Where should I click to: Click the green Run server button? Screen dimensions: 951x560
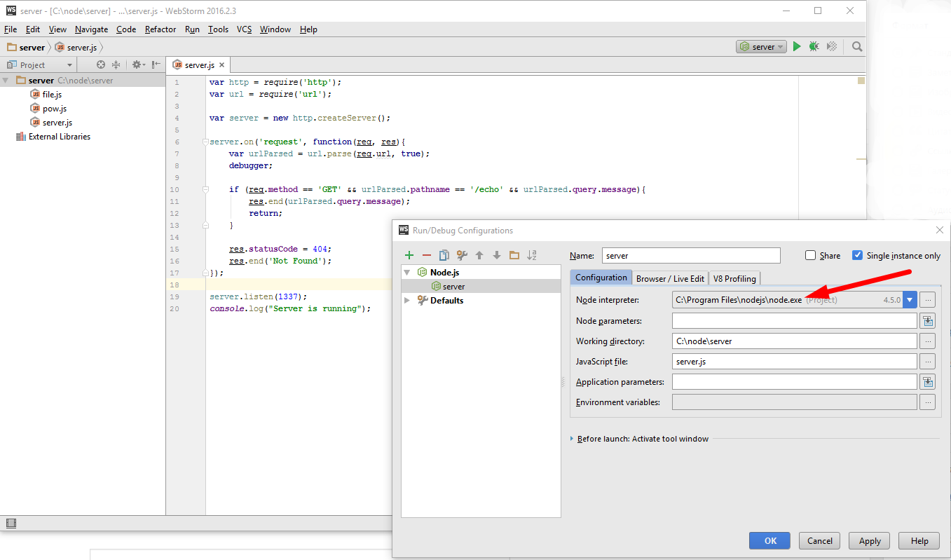point(796,47)
